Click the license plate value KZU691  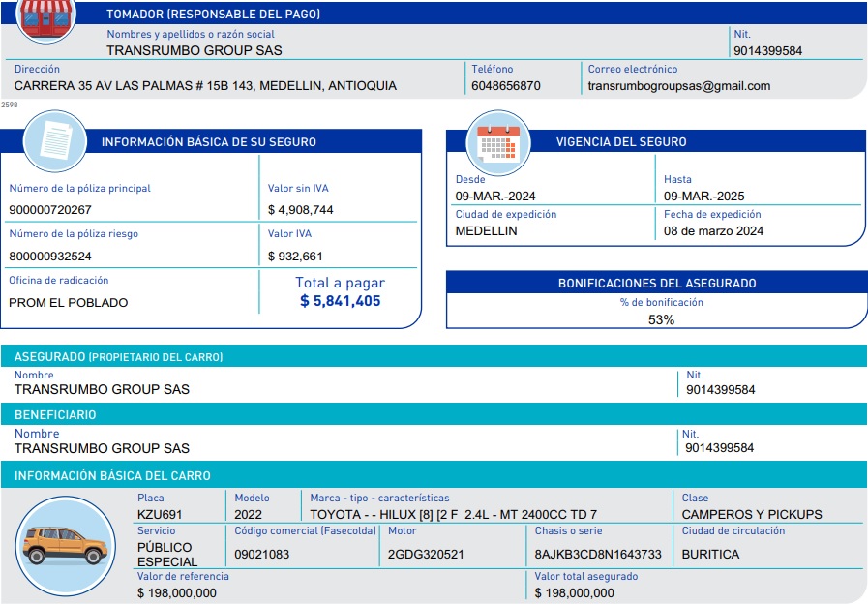click(x=160, y=514)
